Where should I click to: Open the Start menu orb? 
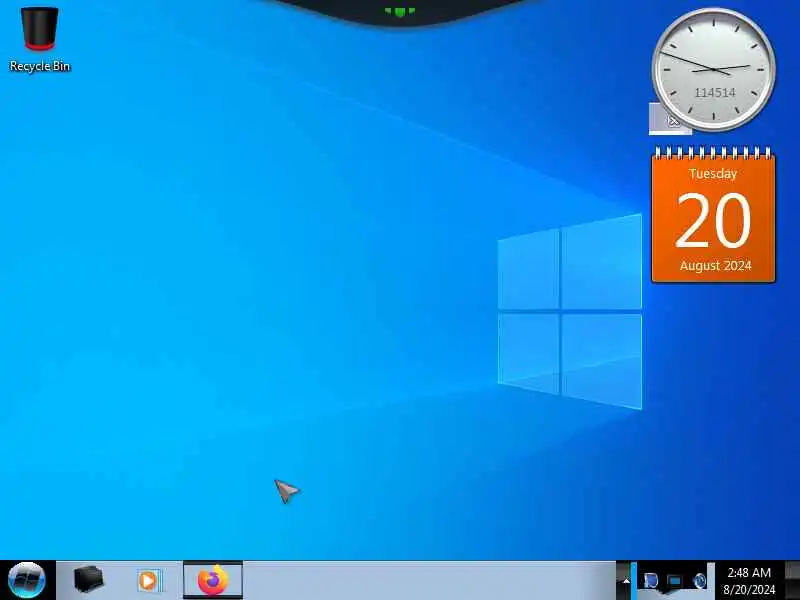pyautogui.click(x=27, y=580)
